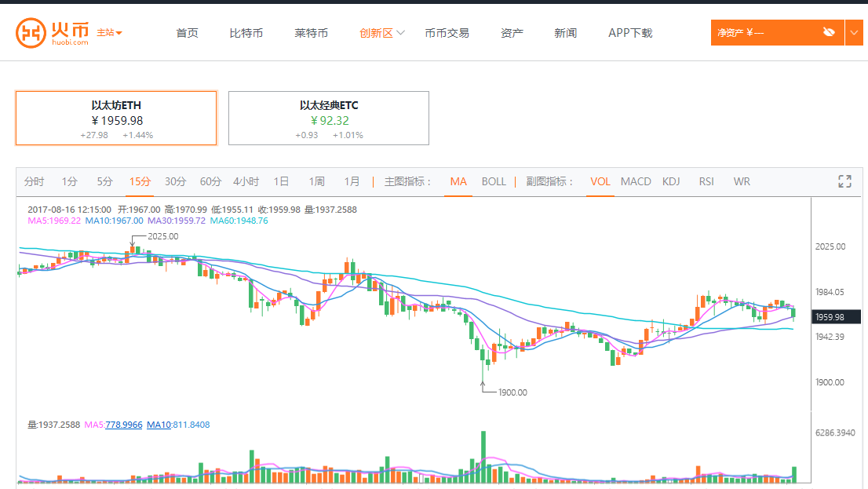Open the 币币交易 page
This screenshot has height=489, width=868.
447,33
